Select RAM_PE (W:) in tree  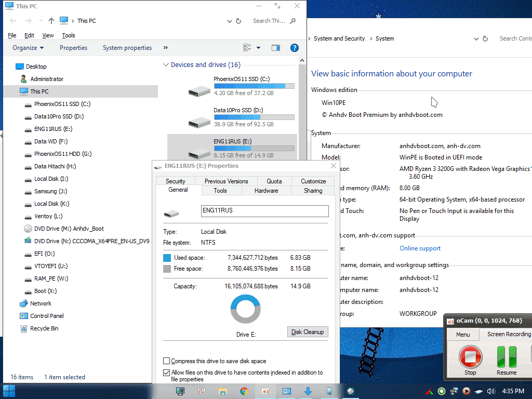[51, 278]
